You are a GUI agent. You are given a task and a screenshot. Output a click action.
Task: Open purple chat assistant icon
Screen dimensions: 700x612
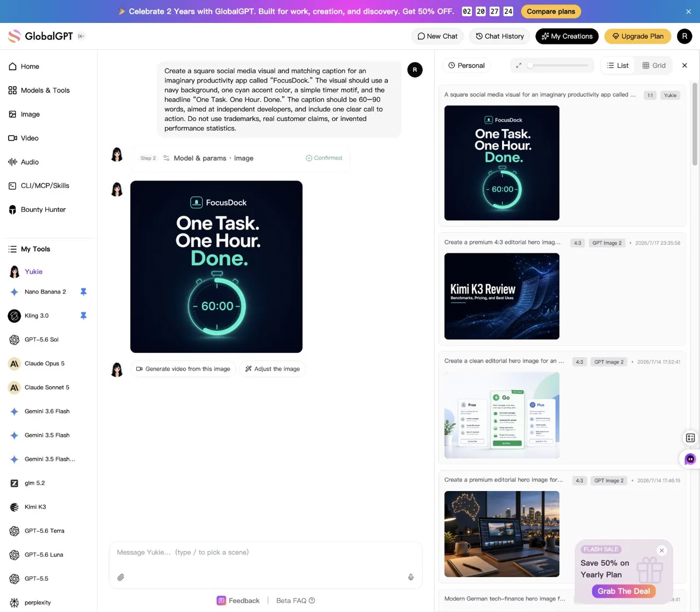pos(690,459)
